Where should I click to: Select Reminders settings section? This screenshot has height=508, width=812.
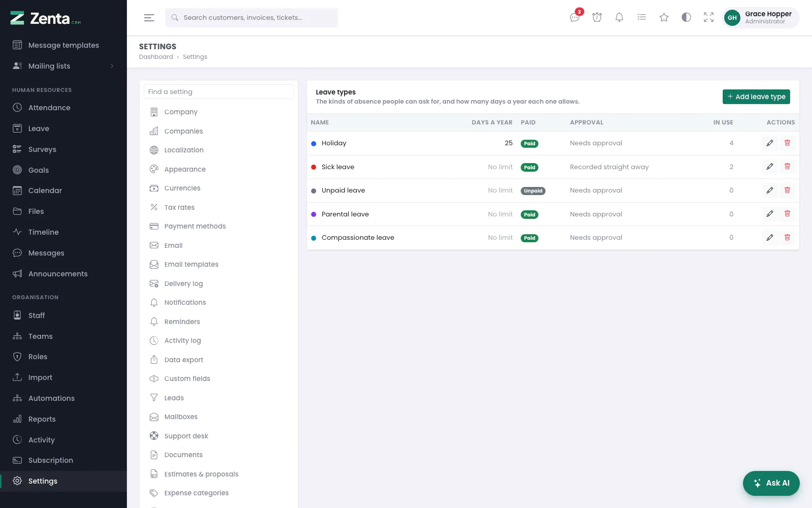coord(219,322)
